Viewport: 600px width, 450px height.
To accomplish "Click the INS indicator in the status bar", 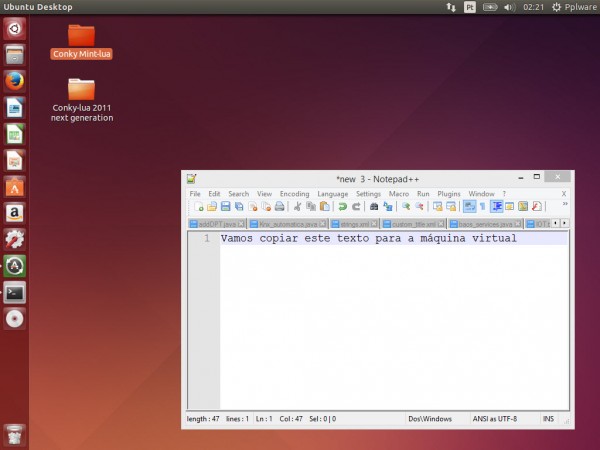I will tap(548, 419).
